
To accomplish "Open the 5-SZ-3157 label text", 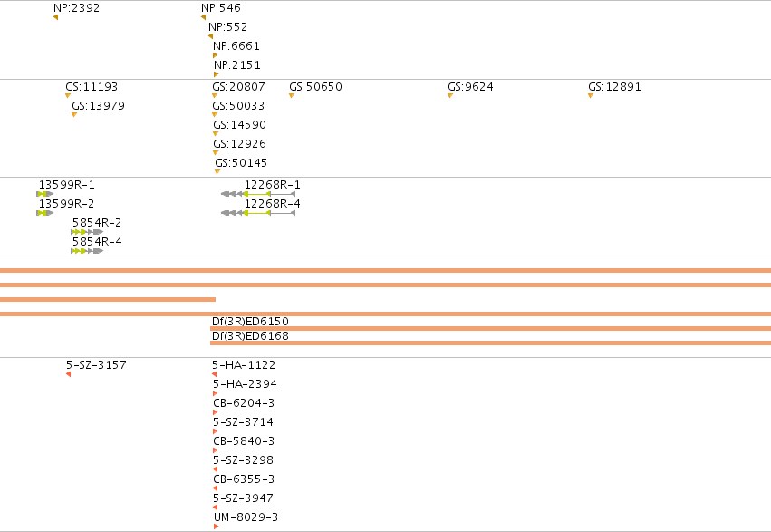I will click(x=96, y=365).
